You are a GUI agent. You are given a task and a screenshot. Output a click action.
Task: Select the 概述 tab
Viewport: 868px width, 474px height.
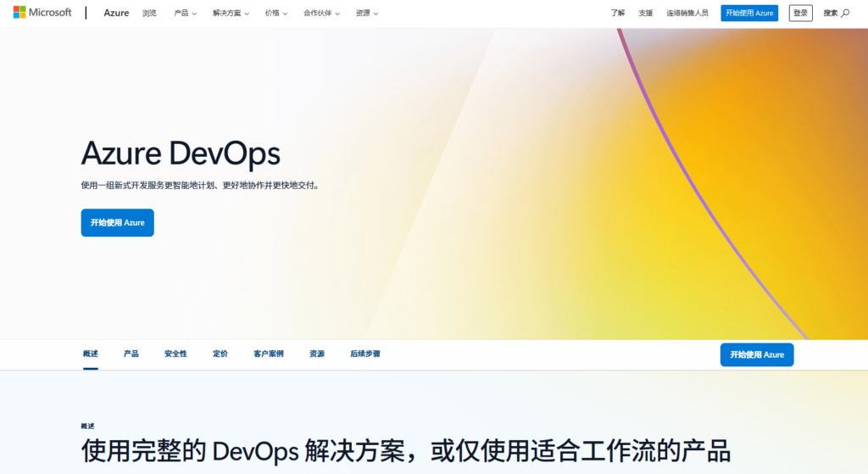[x=90, y=354]
